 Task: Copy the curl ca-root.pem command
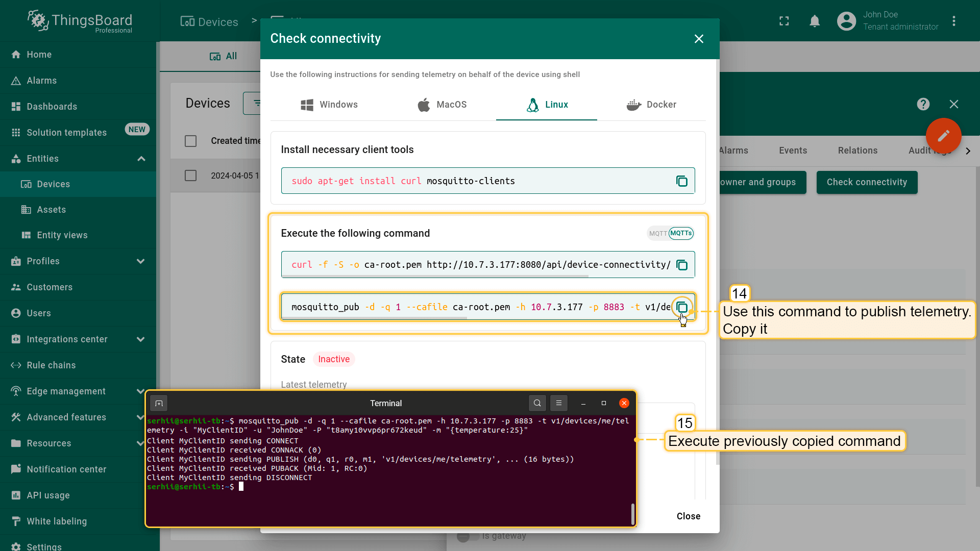(x=682, y=265)
